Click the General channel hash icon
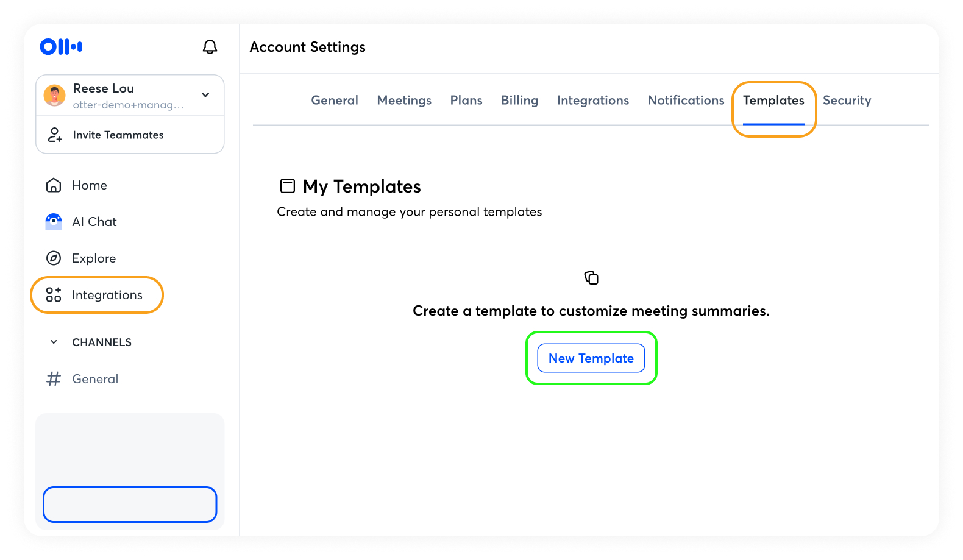Viewport: 963px width, 560px height. (x=54, y=379)
